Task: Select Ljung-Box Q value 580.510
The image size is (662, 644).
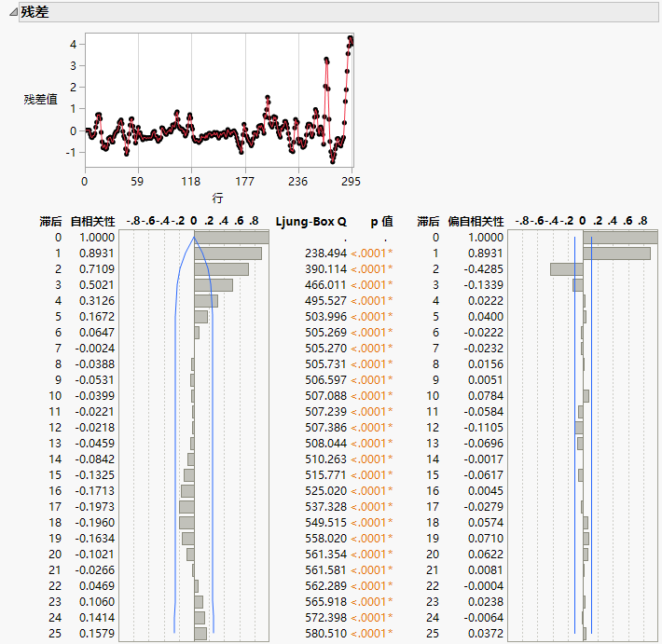Action: 325,634
